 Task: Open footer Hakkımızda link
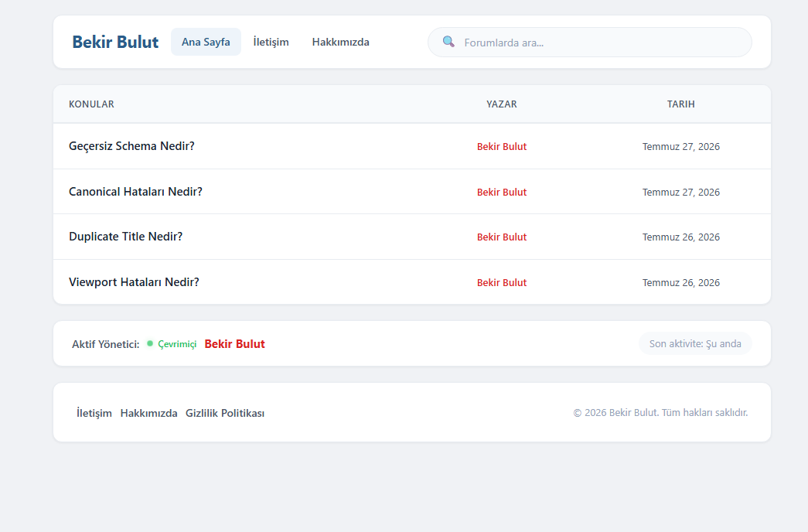tap(149, 413)
